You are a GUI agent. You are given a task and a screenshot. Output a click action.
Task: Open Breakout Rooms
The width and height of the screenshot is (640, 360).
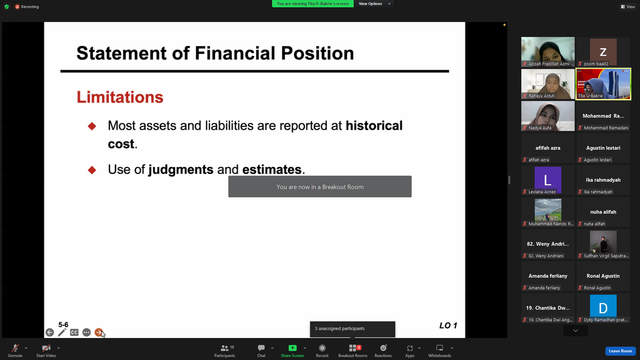coord(353,350)
